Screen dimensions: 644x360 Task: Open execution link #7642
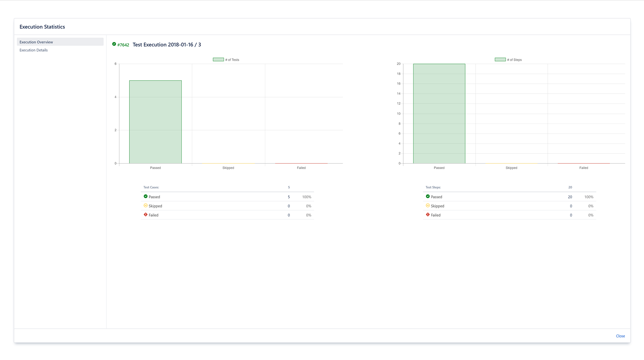(123, 45)
